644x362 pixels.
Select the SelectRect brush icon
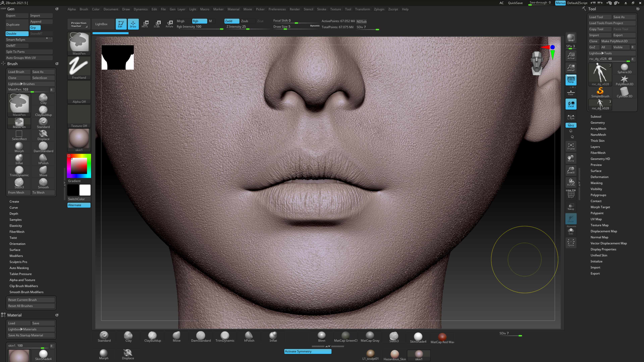(19, 135)
